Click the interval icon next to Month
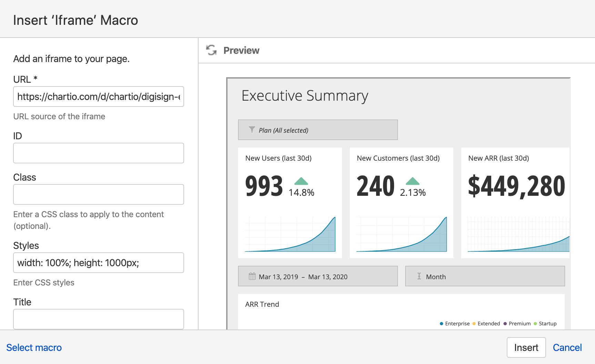 click(419, 276)
